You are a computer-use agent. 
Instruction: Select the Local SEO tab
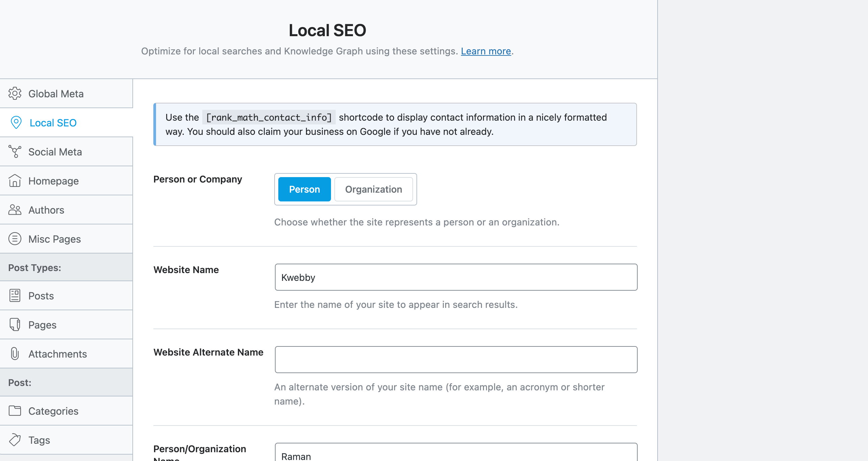[x=66, y=123]
